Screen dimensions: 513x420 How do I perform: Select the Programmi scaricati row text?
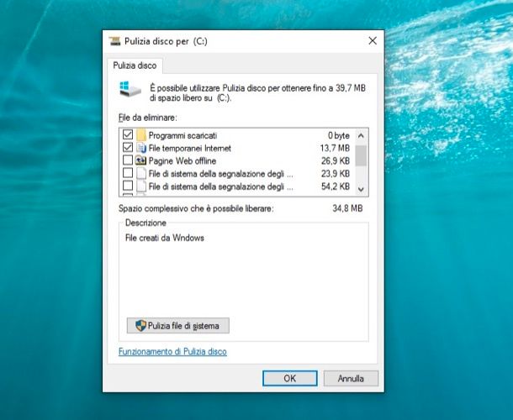(182, 135)
